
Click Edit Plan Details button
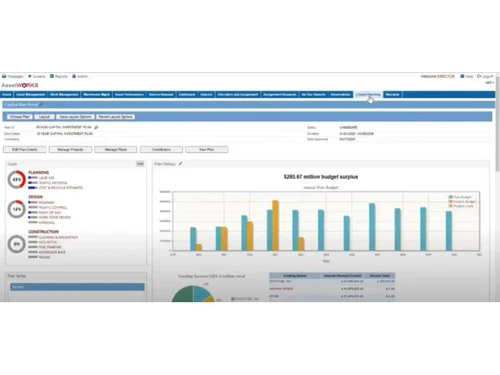click(x=25, y=150)
